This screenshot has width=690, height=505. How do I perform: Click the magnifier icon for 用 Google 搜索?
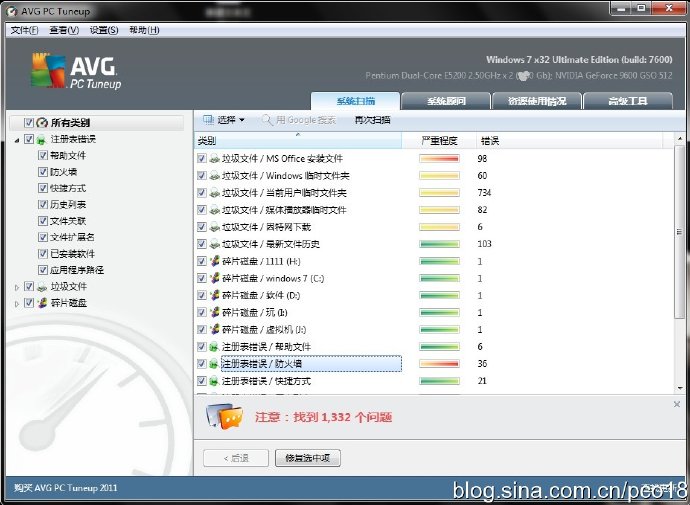click(x=267, y=120)
